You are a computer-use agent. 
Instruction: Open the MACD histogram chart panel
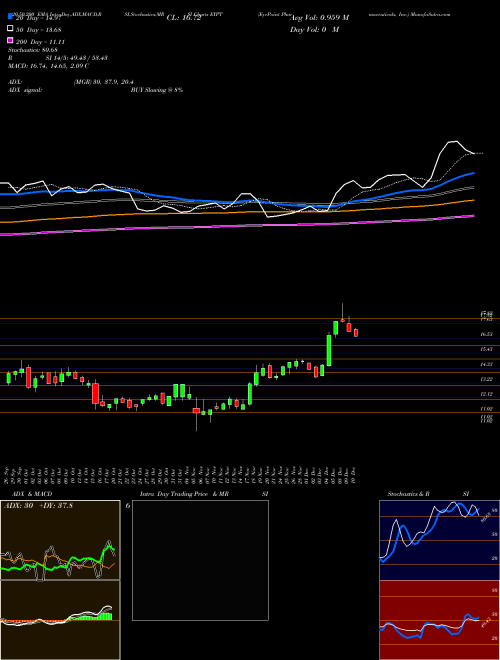tap(60, 620)
